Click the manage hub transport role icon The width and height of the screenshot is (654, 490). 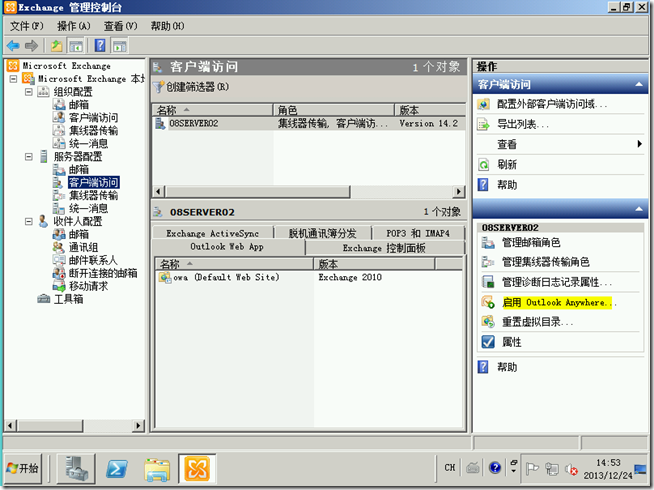click(x=488, y=262)
